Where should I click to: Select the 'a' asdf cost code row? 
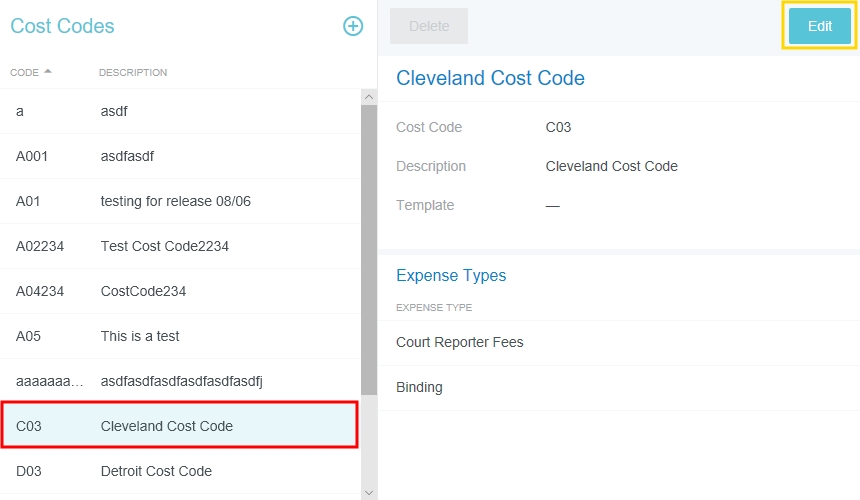point(180,112)
